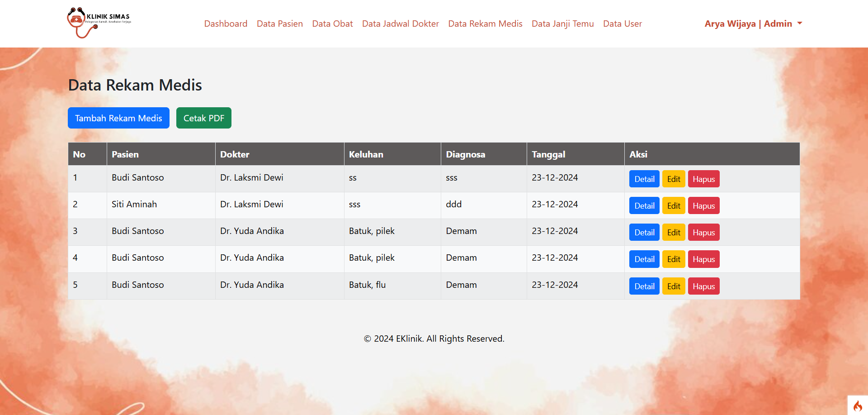The height and width of the screenshot is (415, 868).
Task: Expand the Arya Wijaya Admin dropdown
Action: click(x=753, y=24)
